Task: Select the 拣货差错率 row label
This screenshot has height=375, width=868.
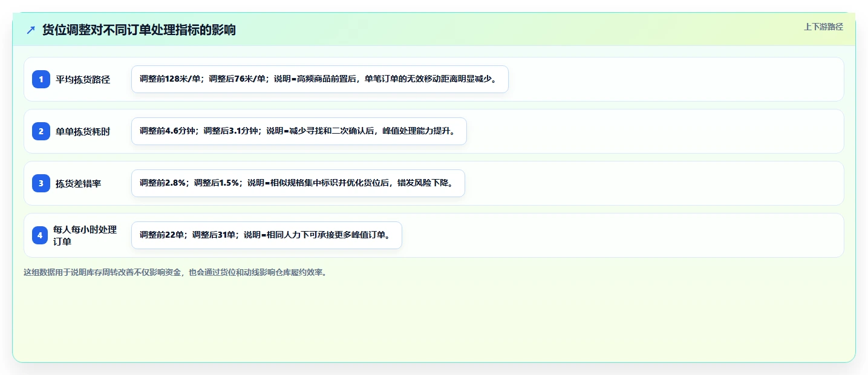Action: point(79,183)
